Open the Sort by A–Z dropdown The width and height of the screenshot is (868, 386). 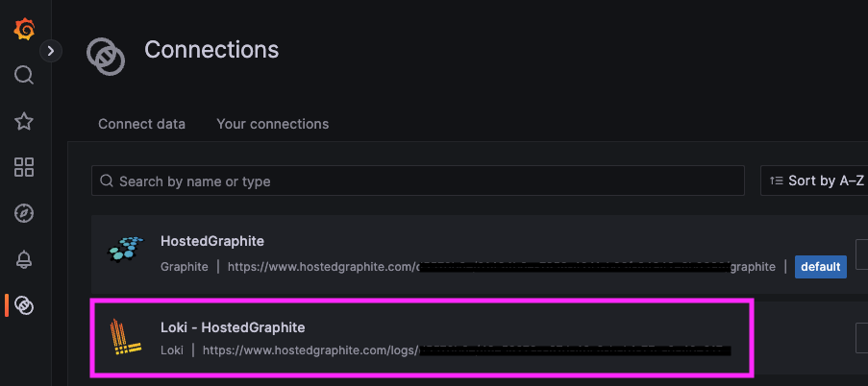(815, 181)
